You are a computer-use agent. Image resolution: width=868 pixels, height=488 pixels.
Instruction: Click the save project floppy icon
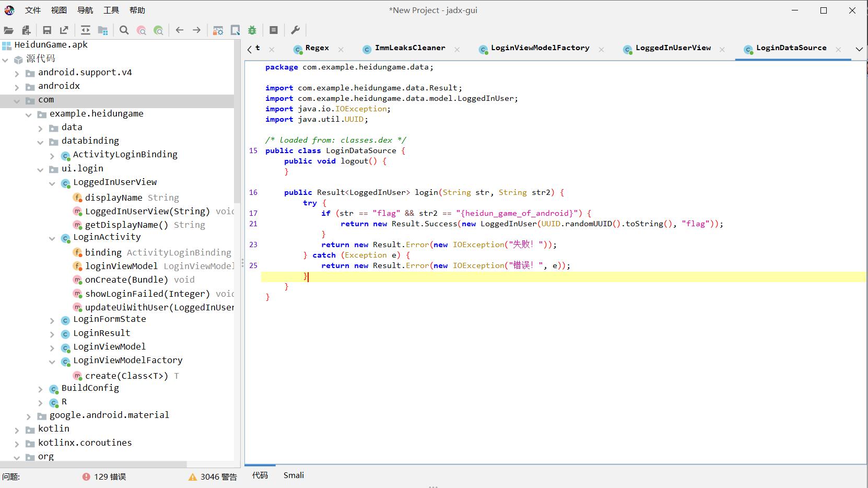pyautogui.click(x=47, y=30)
